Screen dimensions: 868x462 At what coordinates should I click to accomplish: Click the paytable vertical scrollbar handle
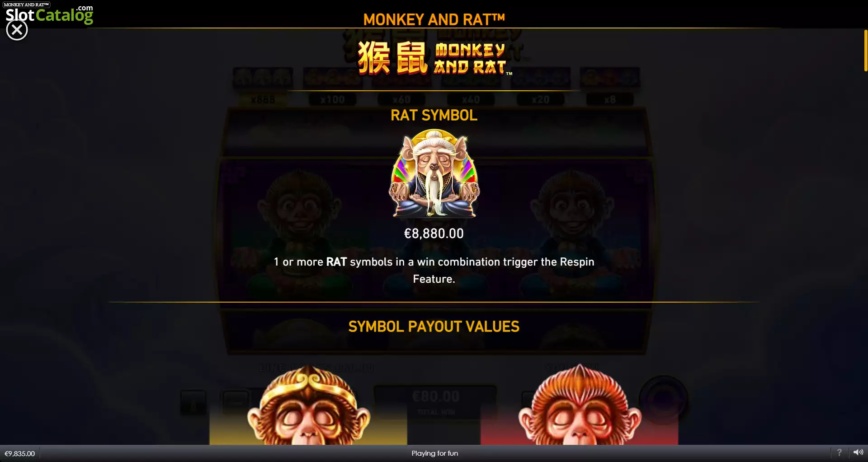click(x=865, y=50)
